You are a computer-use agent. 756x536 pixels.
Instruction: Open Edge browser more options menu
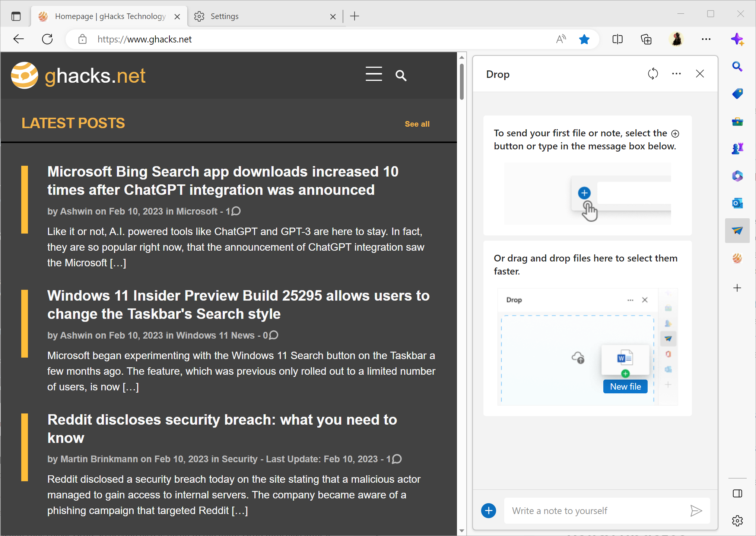(x=706, y=39)
